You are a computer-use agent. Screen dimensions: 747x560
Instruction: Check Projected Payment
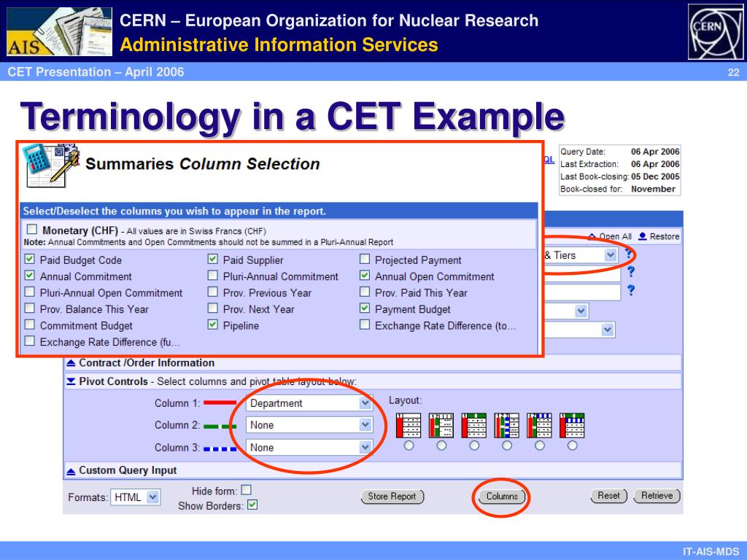point(365,259)
